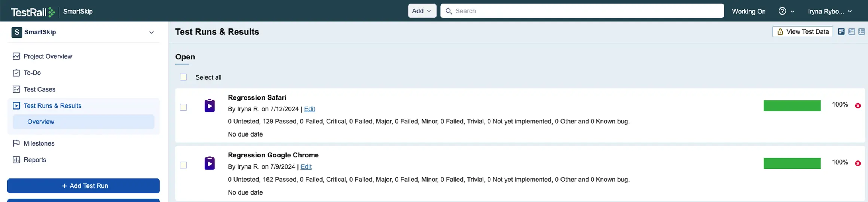Click the Regression Safari green progress bar
Viewport: 868px width, 202px height.
coord(792,106)
